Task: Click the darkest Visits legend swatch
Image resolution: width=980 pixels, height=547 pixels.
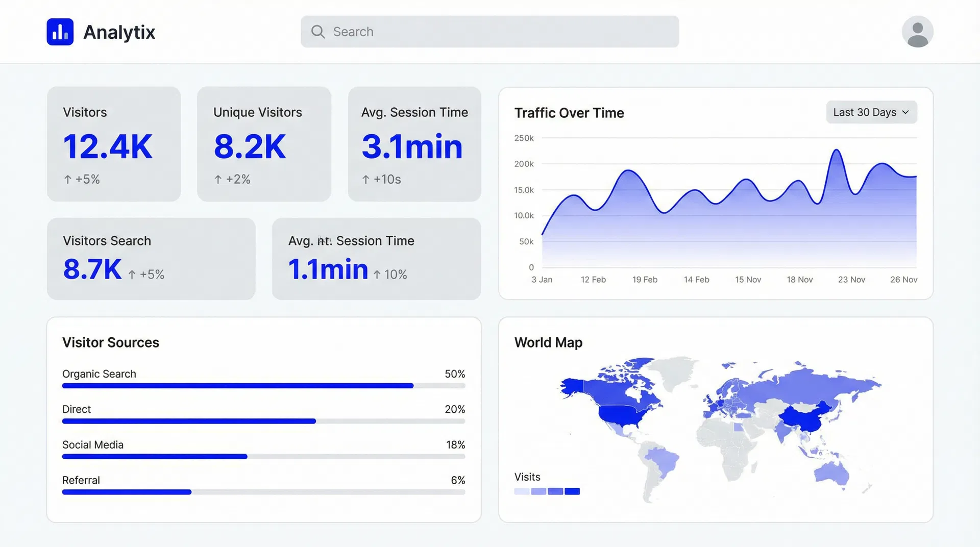Action: click(573, 491)
